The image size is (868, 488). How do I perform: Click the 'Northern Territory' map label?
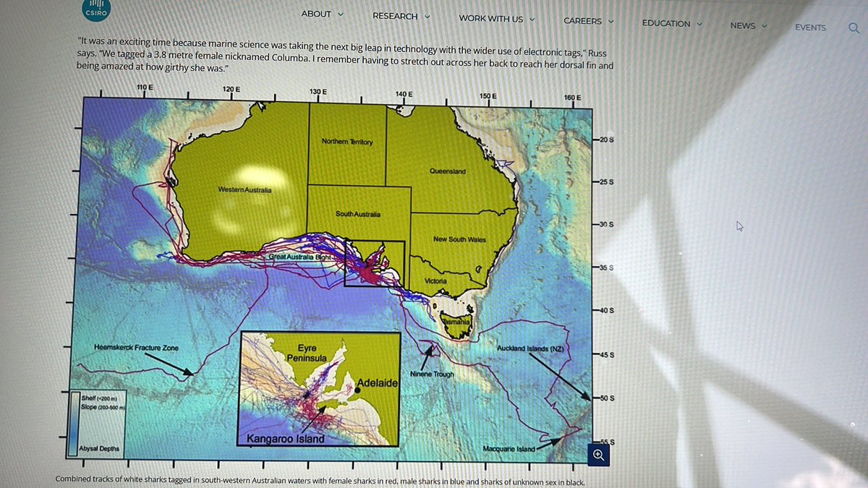click(347, 142)
